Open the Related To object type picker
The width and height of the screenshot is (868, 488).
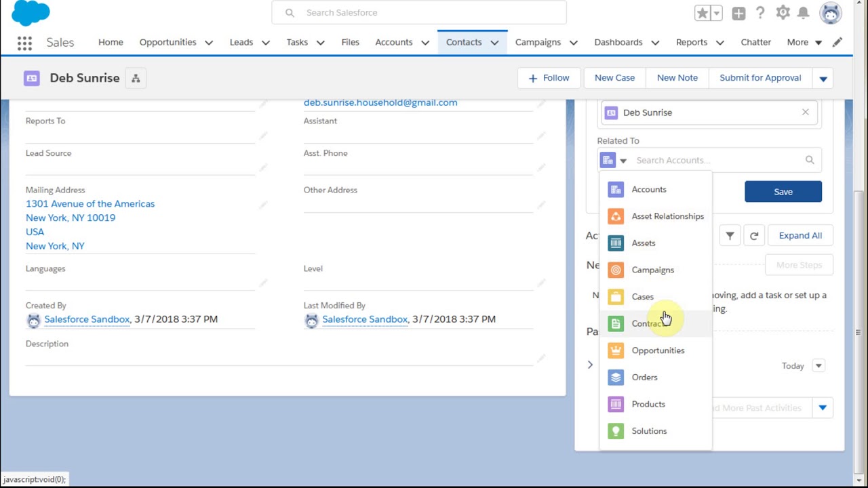tap(615, 161)
